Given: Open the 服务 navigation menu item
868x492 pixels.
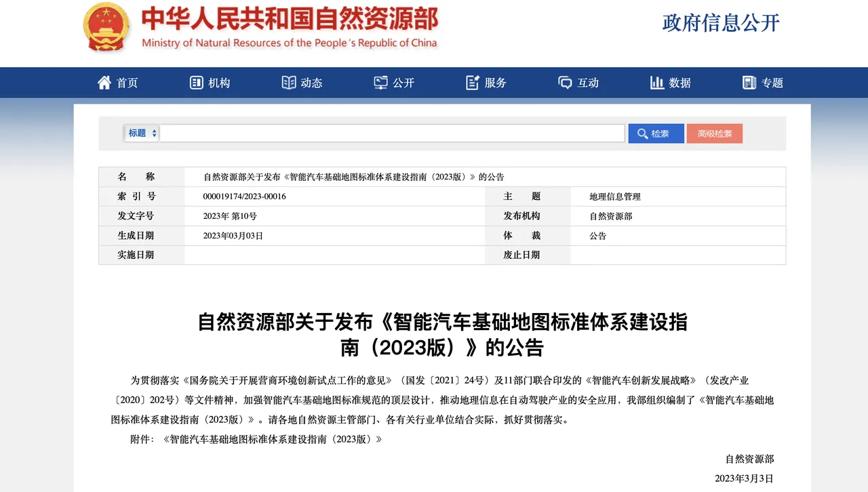Looking at the screenshot, I should coord(496,83).
